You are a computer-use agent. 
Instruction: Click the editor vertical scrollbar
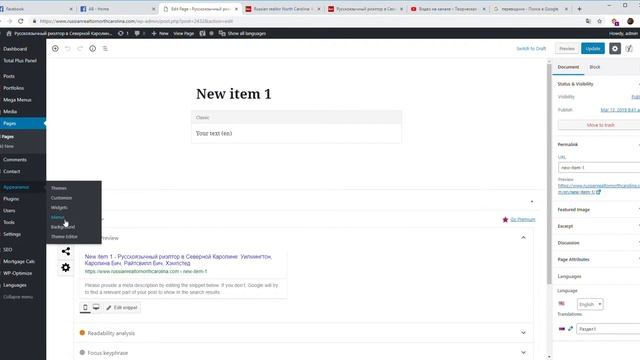pyautogui.click(x=549, y=173)
